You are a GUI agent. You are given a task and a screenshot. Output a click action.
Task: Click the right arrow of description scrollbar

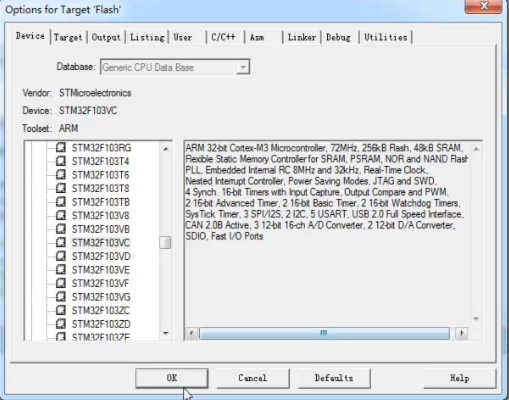462,333
